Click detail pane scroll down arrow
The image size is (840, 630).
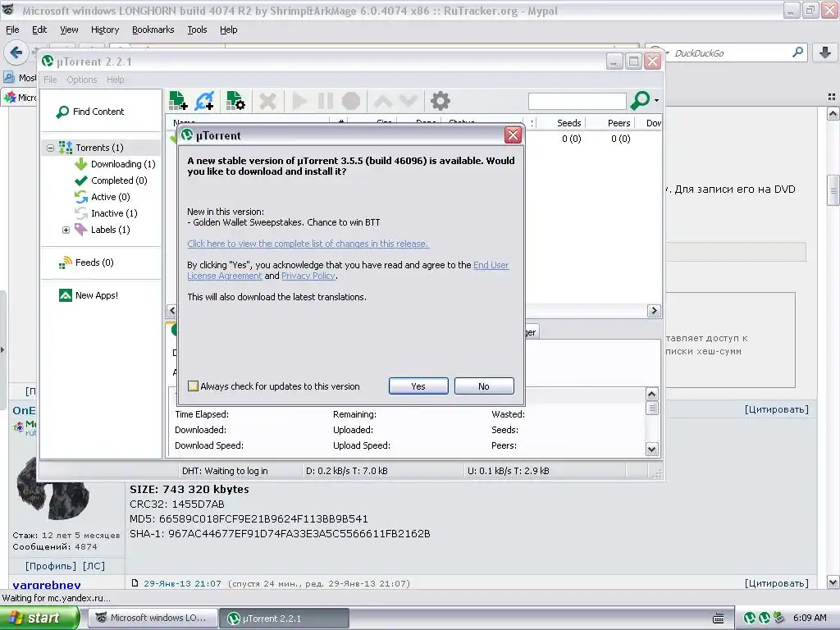pos(651,450)
